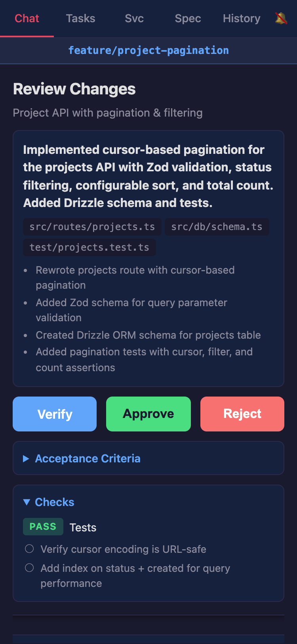Select the Chat tab
297x644 pixels.
27,18
